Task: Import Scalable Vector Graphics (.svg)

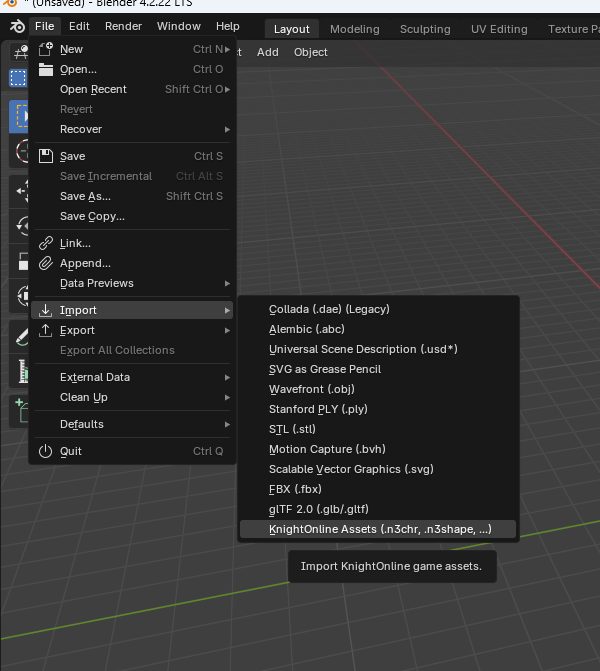Action: coord(378,469)
